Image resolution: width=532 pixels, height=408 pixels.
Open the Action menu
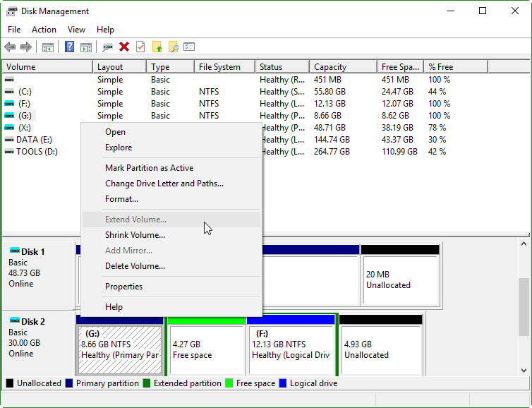(44, 30)
